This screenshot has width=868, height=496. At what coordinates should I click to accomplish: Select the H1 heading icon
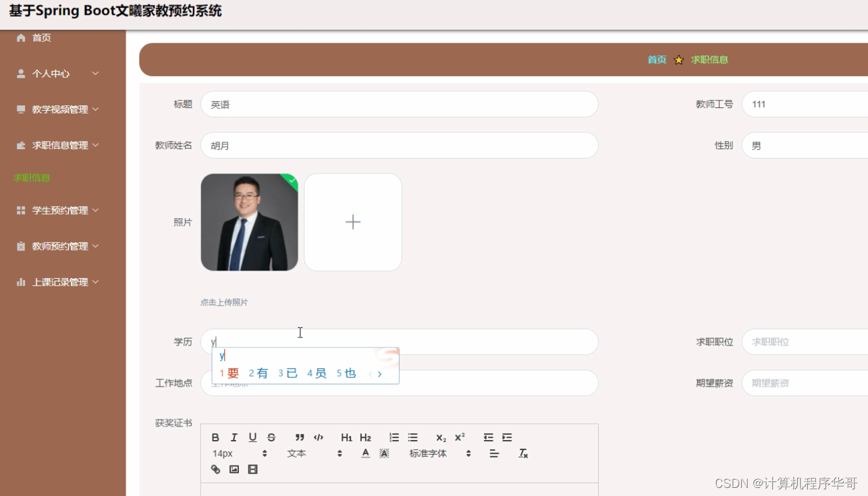(x=346, y=437)
